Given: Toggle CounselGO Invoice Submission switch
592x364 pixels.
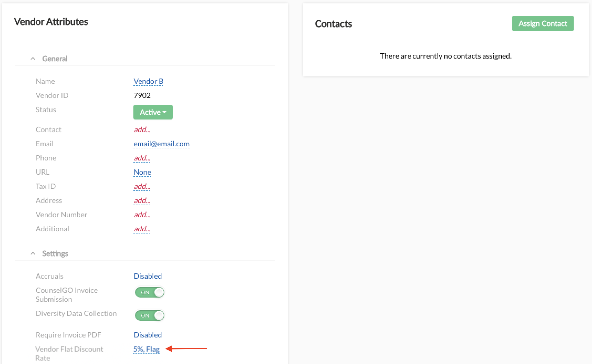Looking at the screenshot, I should 149,292.
